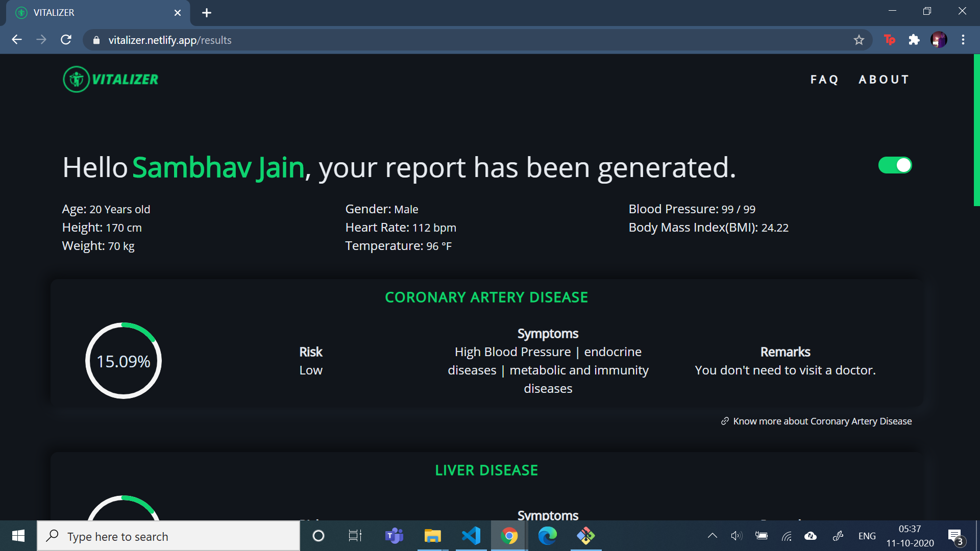Toggle the green theme switch

(x=895, y=165)
